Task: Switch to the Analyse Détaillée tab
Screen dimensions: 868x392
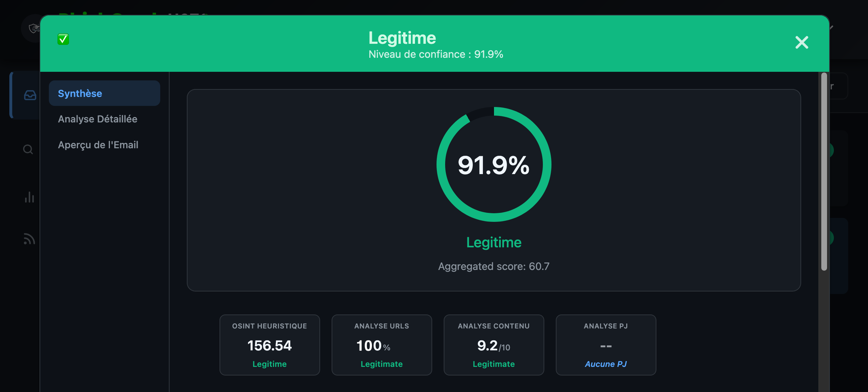Action: 97,119
